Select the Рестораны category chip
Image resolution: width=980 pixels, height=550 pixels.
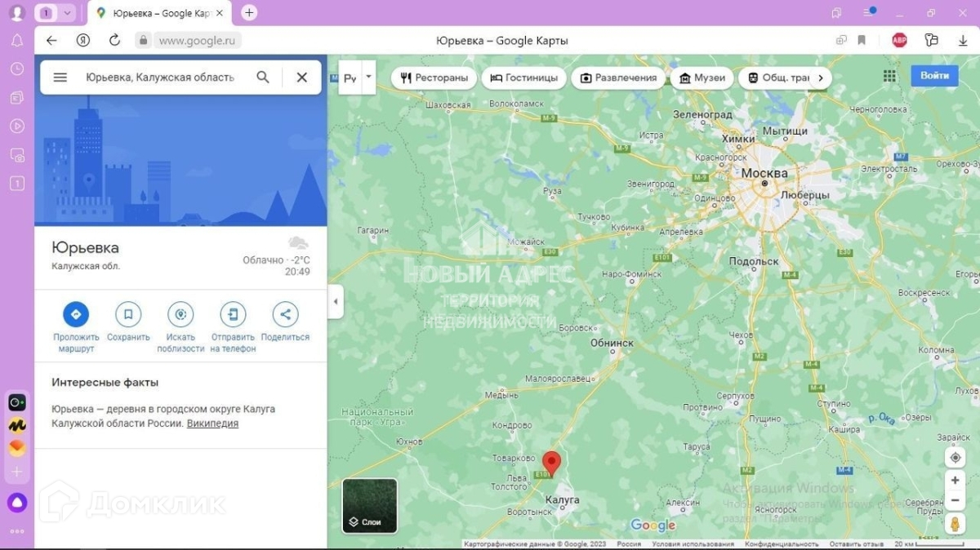click(434, 78)
